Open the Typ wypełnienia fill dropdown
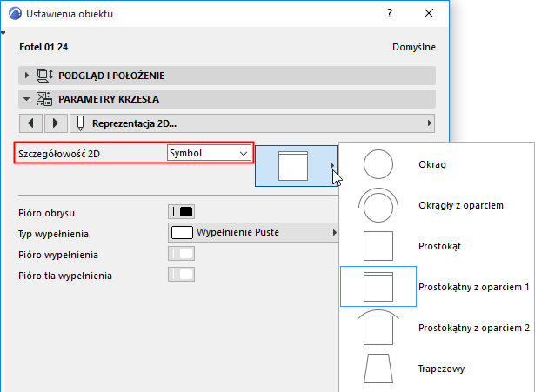The image size is (535, 392). click(254, 232)
